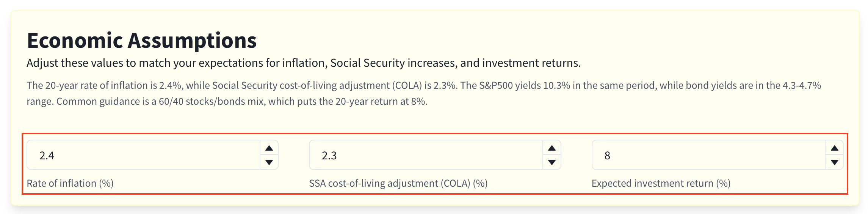Click the "60/40 stocks/bonds mix" text

(x=211, y=101)
